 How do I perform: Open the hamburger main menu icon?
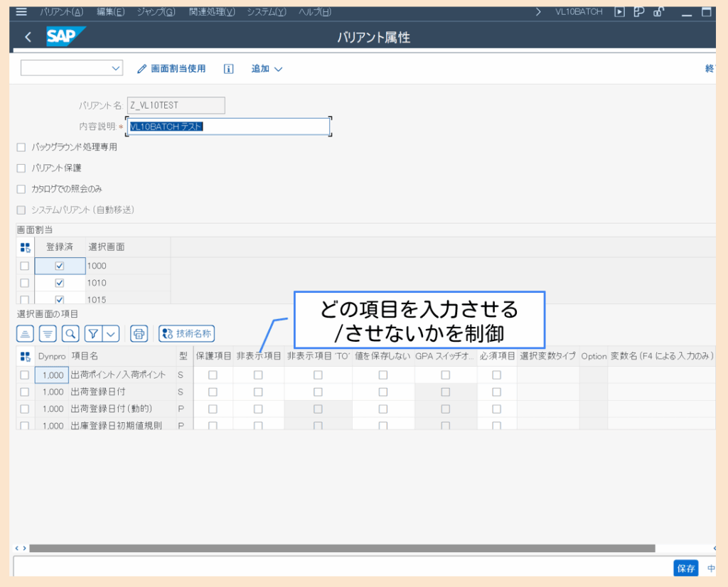click(21, 11)
